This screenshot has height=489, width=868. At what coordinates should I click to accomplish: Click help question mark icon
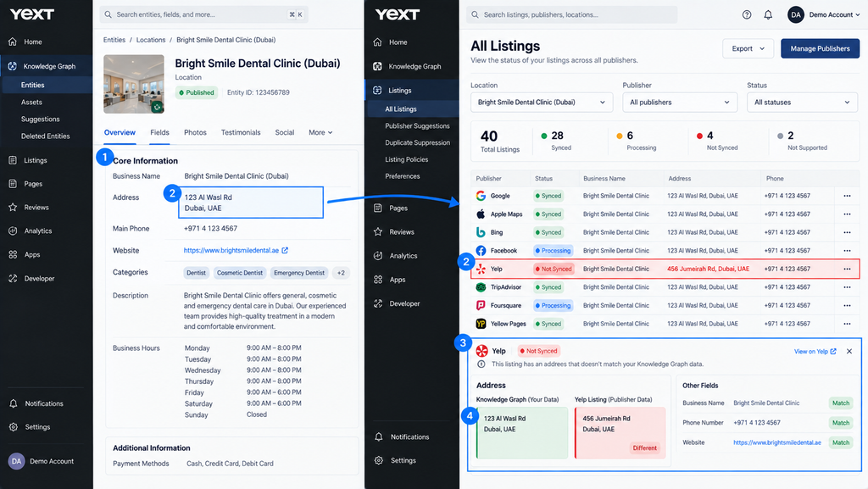click(x=747, y=15)
